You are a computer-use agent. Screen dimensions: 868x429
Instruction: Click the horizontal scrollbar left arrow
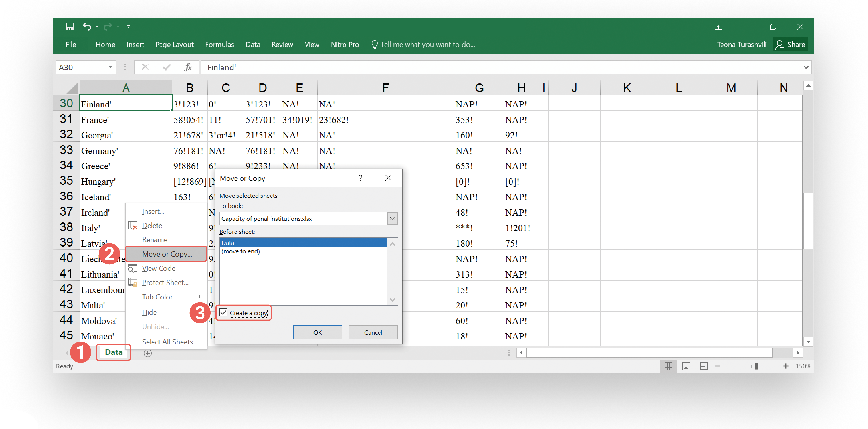521,352
